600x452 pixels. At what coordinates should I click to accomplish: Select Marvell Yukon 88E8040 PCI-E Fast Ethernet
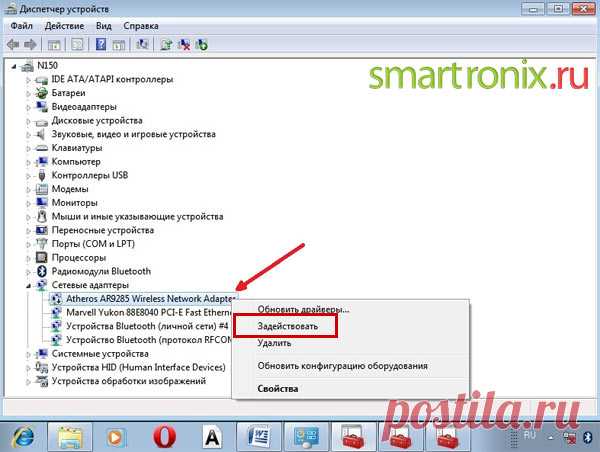(x=149, y=313)
